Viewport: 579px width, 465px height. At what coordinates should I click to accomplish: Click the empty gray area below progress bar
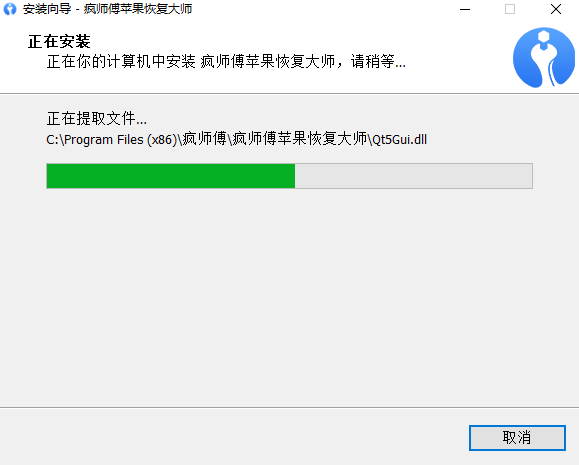290,295
